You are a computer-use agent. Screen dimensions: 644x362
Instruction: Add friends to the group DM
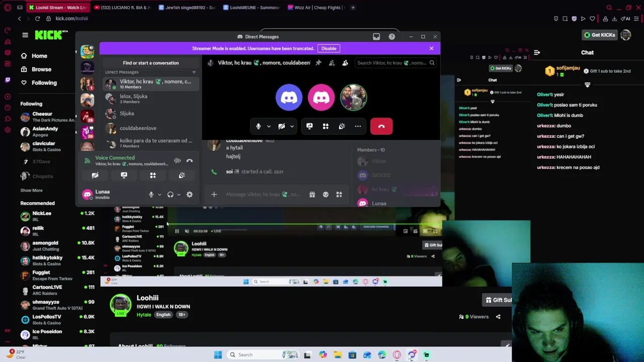coord(332,63)
